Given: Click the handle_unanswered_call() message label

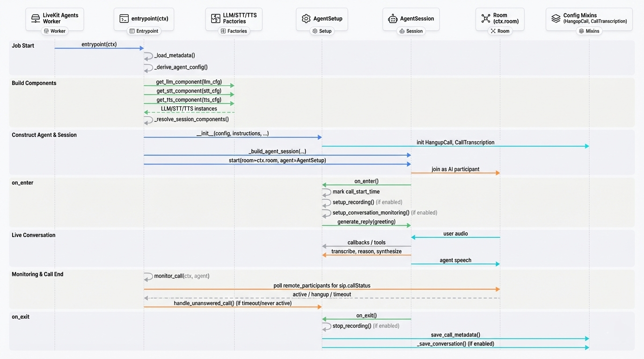Looking at the screenshot, I should coord(233,303).
